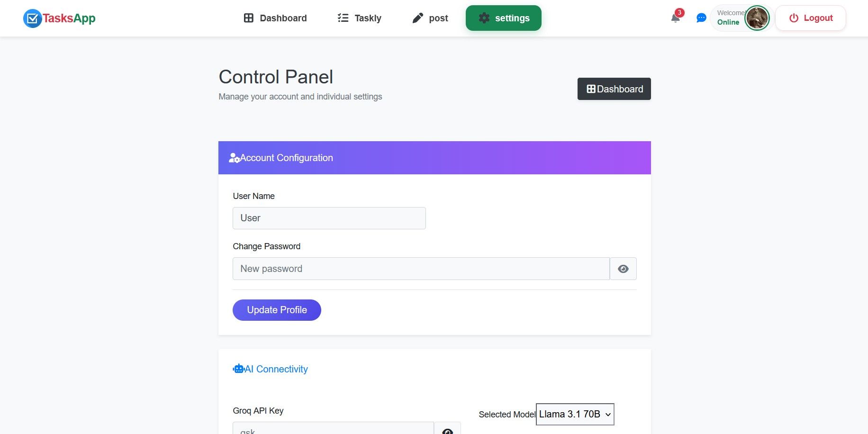
Task: Click the TasksApp checkmark logo icon
Action: (32, 18)
